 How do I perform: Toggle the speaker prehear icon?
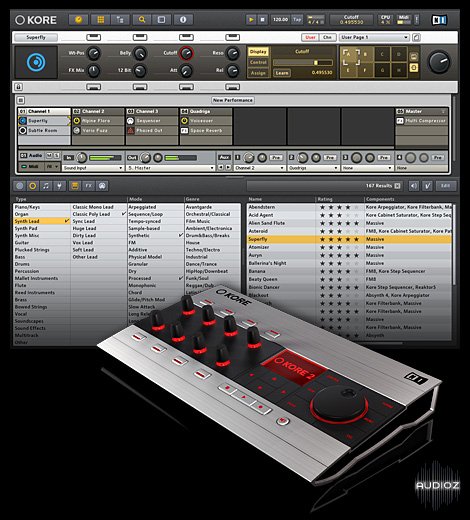coord(414,186)
